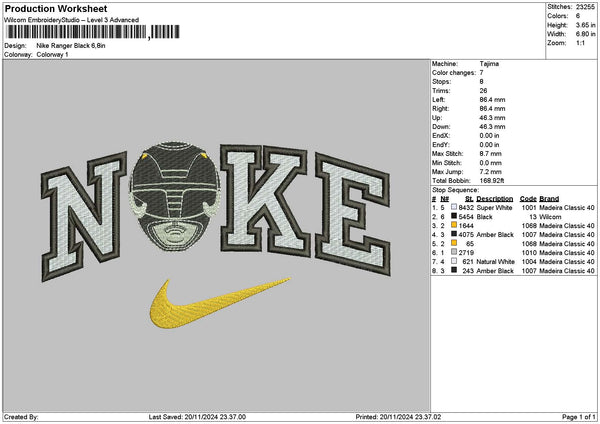Click the EndX value 0.00 in
Image resolution: width=600 pixels, height=424 pixels.
[489, 135]
